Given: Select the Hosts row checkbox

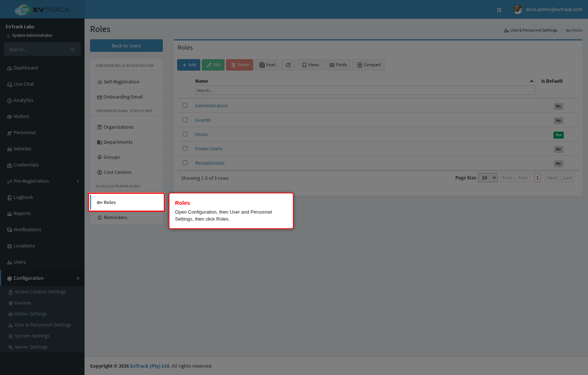Looking at the screenshot, I should 185,134.
